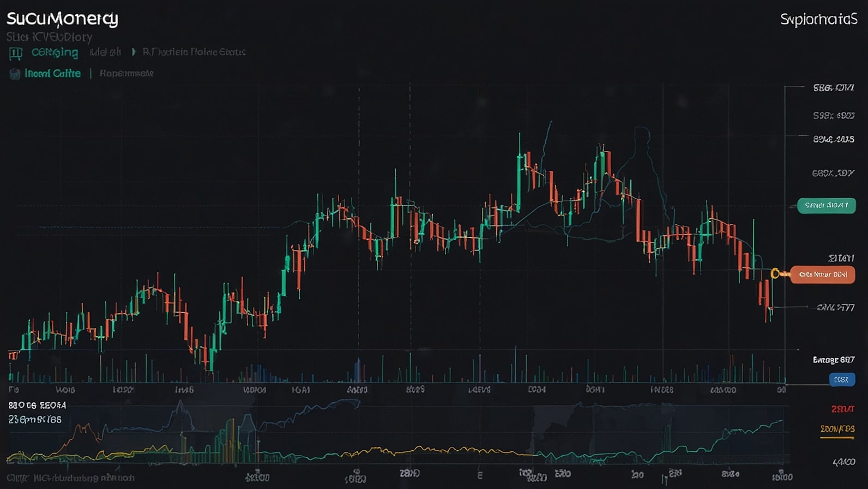Select the Evcoge volume label
Image resolution: width=868 pixels, height=489 pixels.
pyautogui.click(x=834, y=360)
